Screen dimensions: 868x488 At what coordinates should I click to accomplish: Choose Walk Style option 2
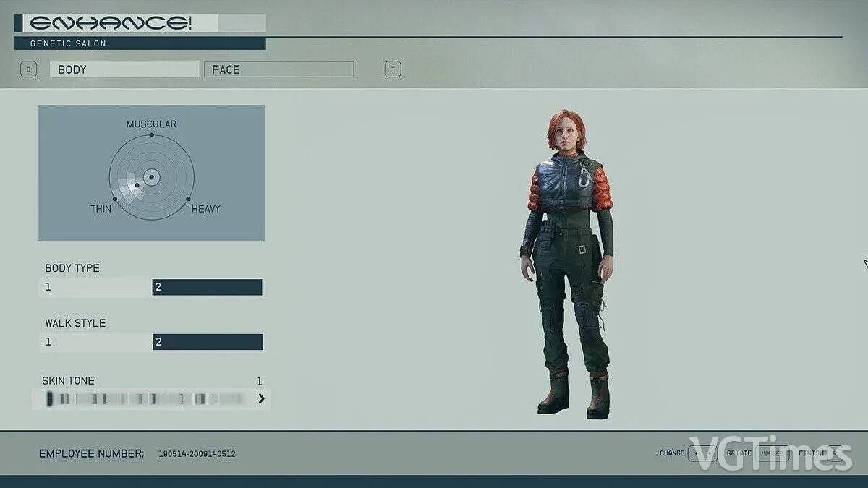[207, 342]
